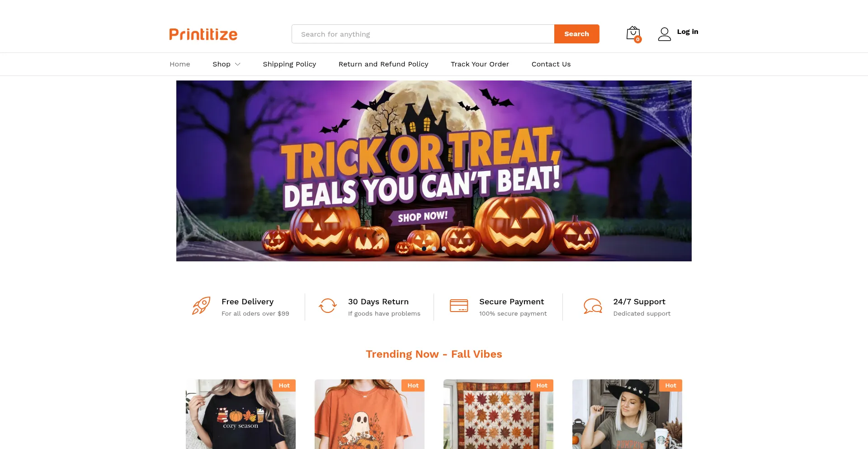
Task: Focus the Search for anything field
Action: 423,34
